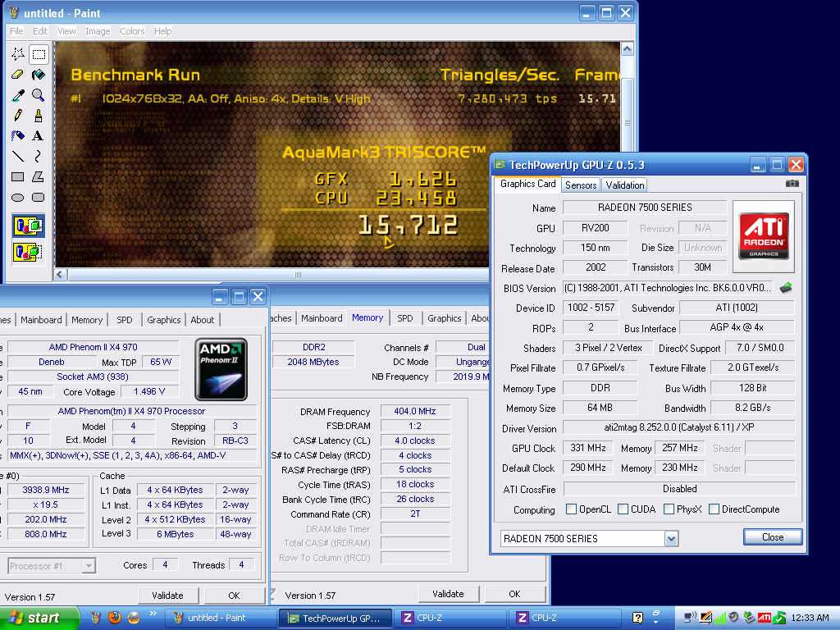
Task: Open the View menu in Paint
Action: [x=66, y=31]
